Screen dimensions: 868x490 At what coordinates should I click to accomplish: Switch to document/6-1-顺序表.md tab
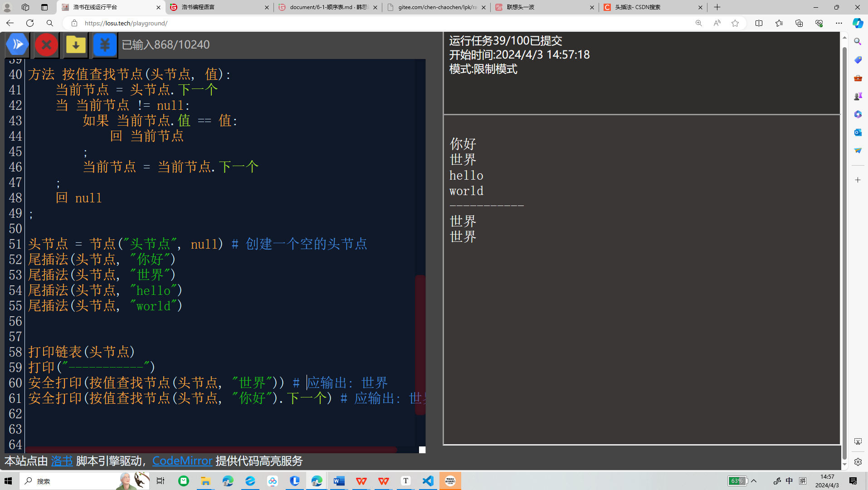coord(328,7)
